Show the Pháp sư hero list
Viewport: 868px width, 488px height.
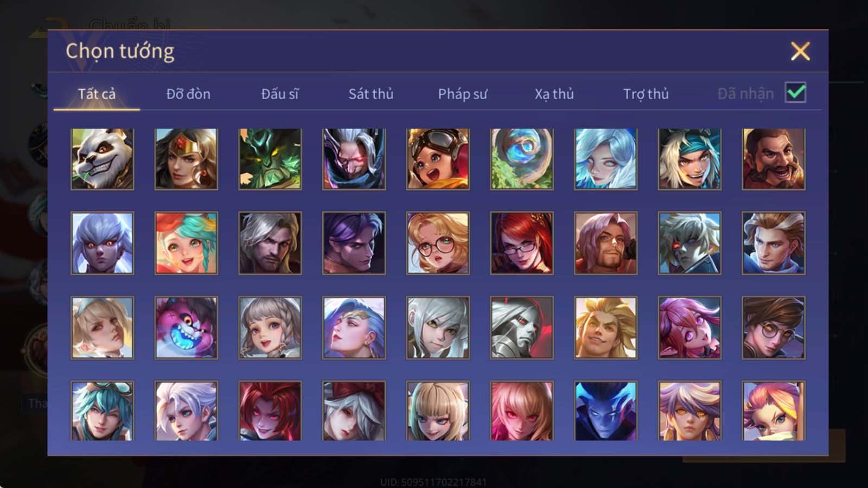[463, 94]
